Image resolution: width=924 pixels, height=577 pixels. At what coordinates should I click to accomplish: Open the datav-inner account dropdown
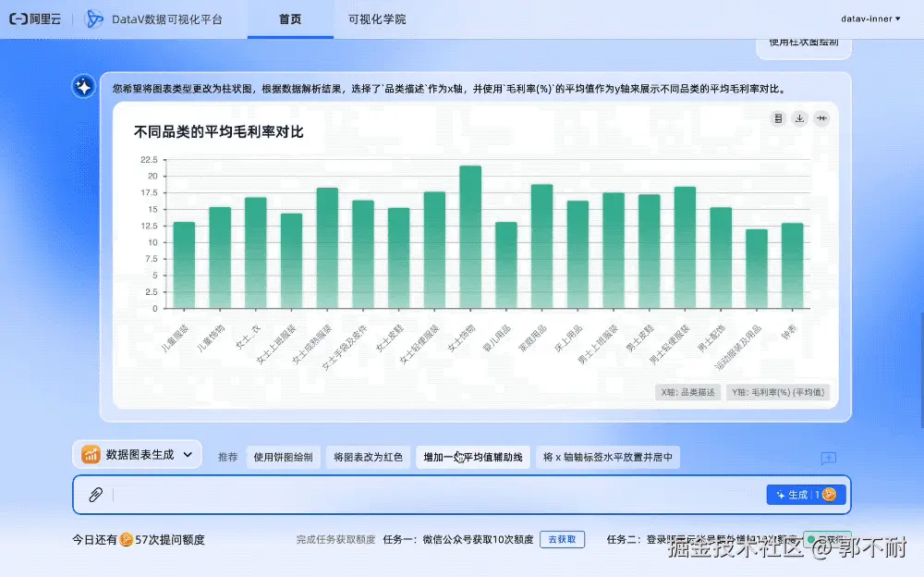(871, 18)
